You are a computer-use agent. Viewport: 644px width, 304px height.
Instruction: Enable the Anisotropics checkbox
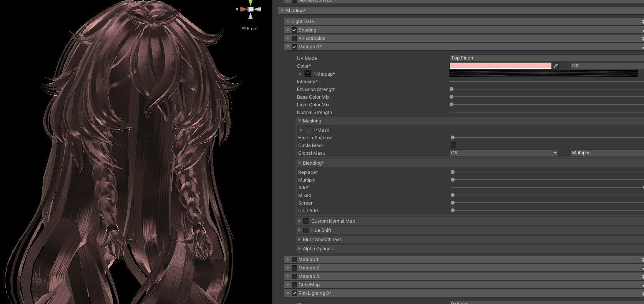[x=294, y=38]
